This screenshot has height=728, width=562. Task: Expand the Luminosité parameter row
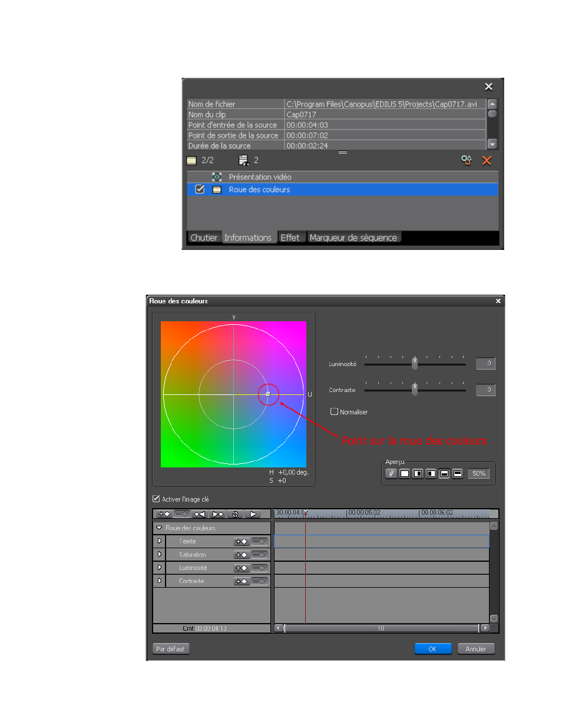159,567
